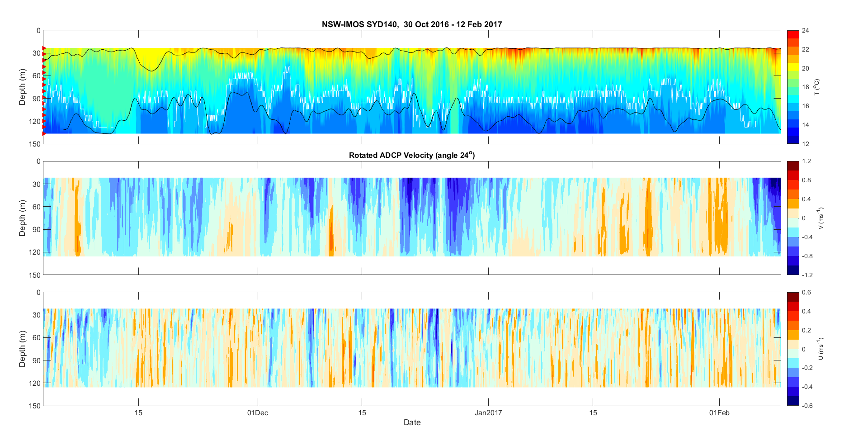Click the NSW-IMOS SYD140 plot title
The width and height of the screenshot is (868, 436).
pyautogui.click(x=411, y=24)
